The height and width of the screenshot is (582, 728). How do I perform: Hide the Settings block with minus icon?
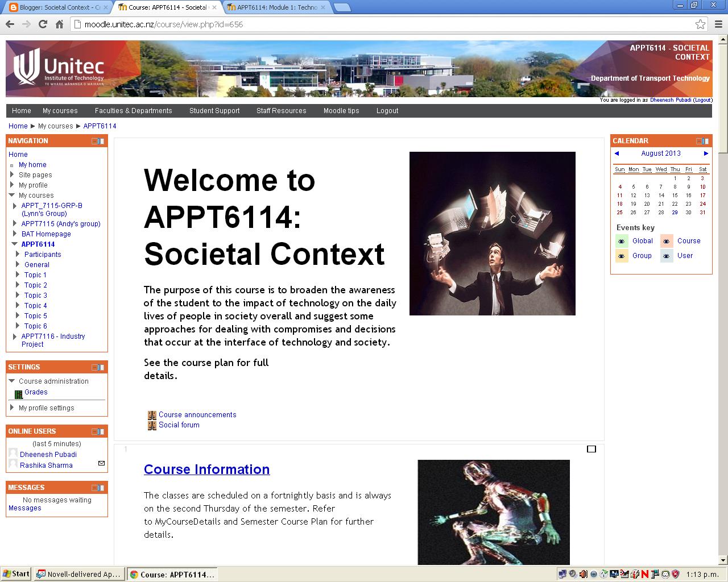(x=94, y=367)
